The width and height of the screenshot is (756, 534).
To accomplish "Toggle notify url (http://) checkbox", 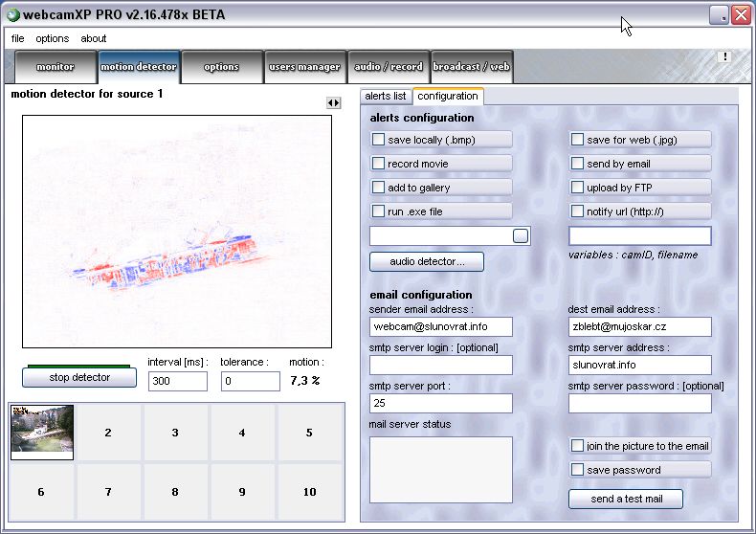I will (577, 211).
